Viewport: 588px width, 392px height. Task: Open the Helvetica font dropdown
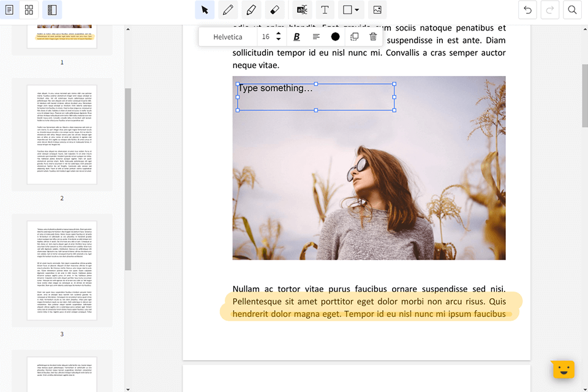click(x=228, y=37)
